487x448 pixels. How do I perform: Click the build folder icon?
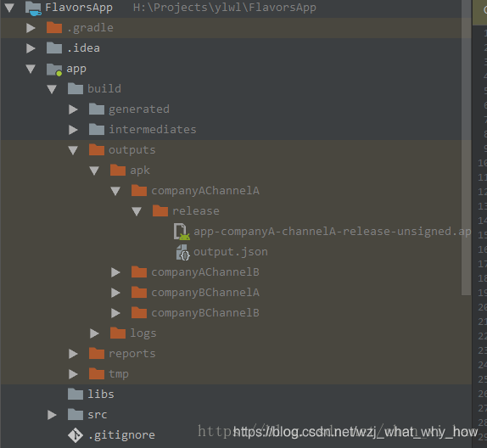click(76, 88)
